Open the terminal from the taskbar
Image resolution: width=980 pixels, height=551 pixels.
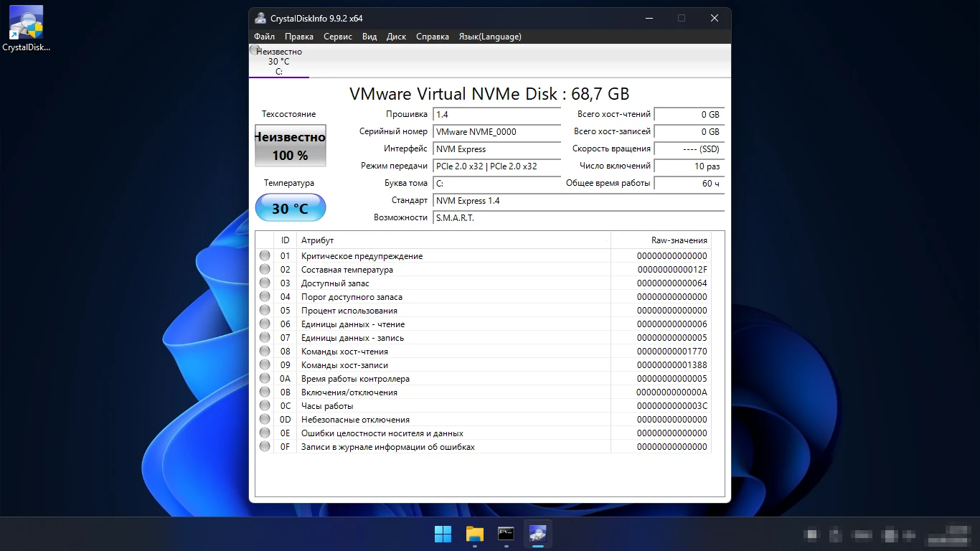(506, 534)
